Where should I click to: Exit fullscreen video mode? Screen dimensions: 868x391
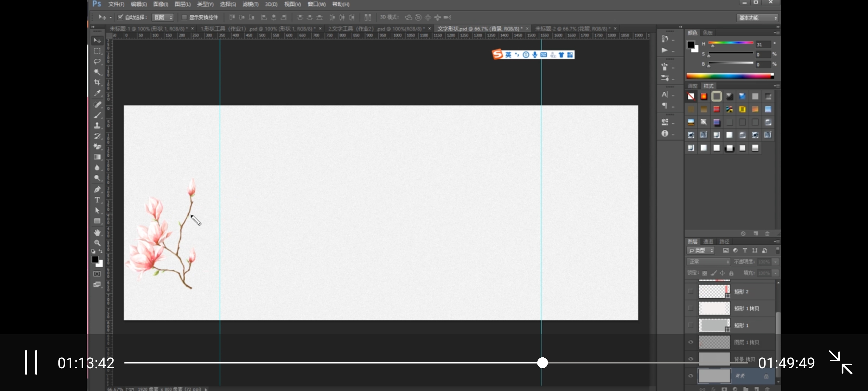[841, 362]
